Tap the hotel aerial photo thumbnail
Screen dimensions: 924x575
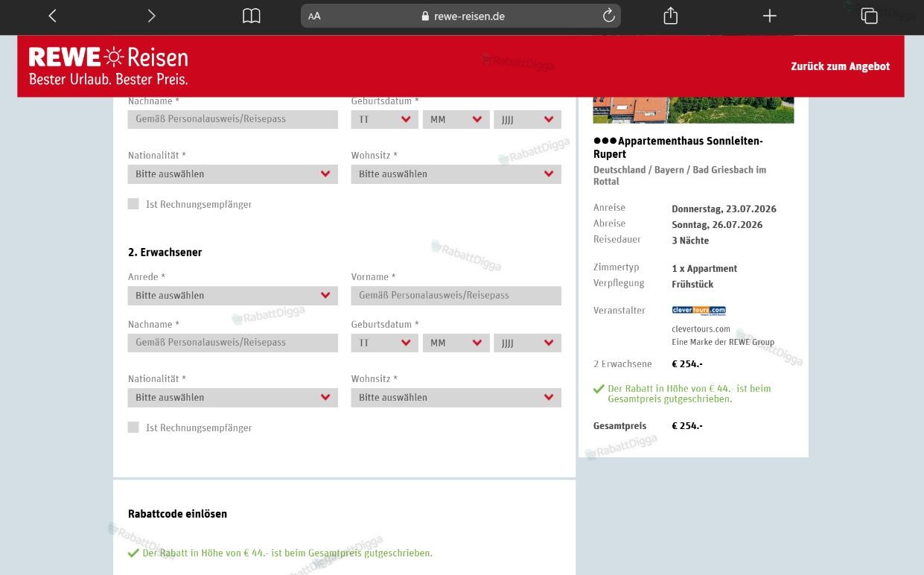[x=693, y=109]
